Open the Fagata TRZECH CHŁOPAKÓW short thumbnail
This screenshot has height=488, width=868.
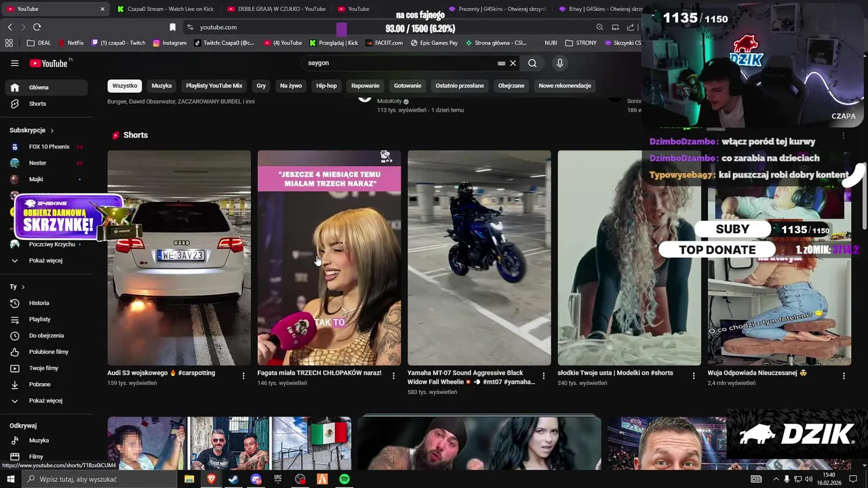coord(329,258)
